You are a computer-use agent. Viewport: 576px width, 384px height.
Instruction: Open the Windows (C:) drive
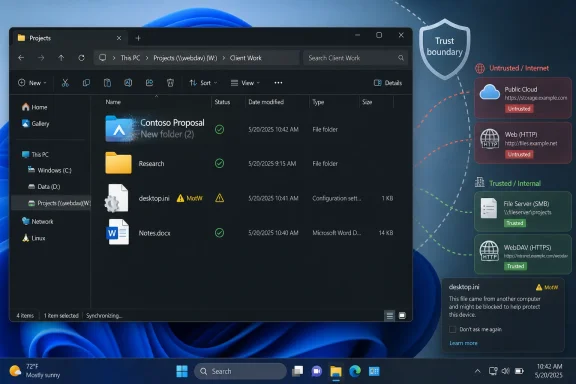[x=50, y=170]
